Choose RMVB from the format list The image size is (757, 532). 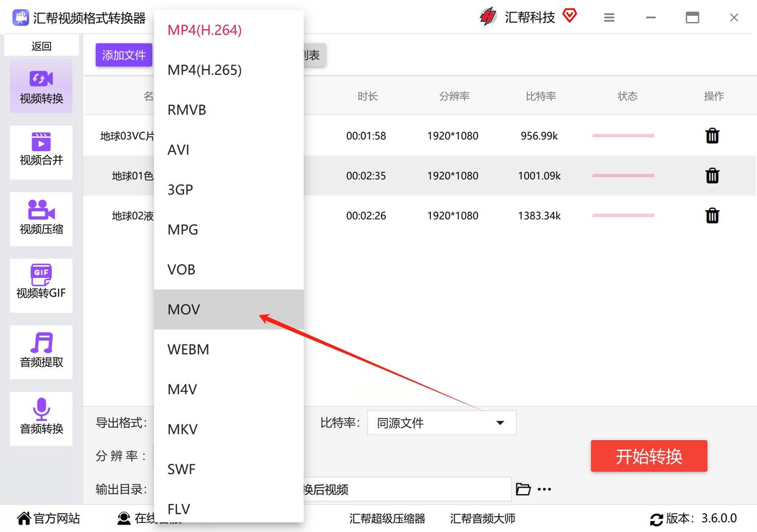(x=229, y=110)
